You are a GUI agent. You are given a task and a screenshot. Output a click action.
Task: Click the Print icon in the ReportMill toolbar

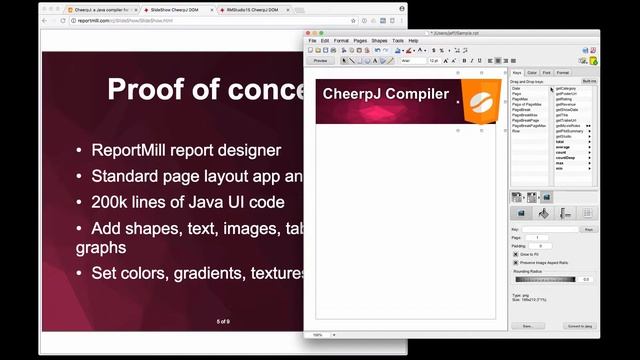333,50
